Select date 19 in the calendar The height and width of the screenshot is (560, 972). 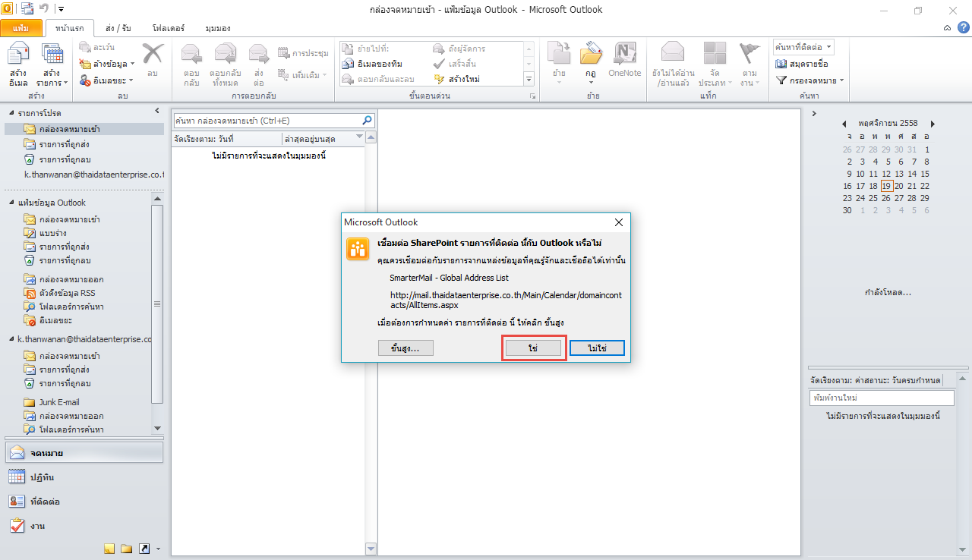(886, 186)
